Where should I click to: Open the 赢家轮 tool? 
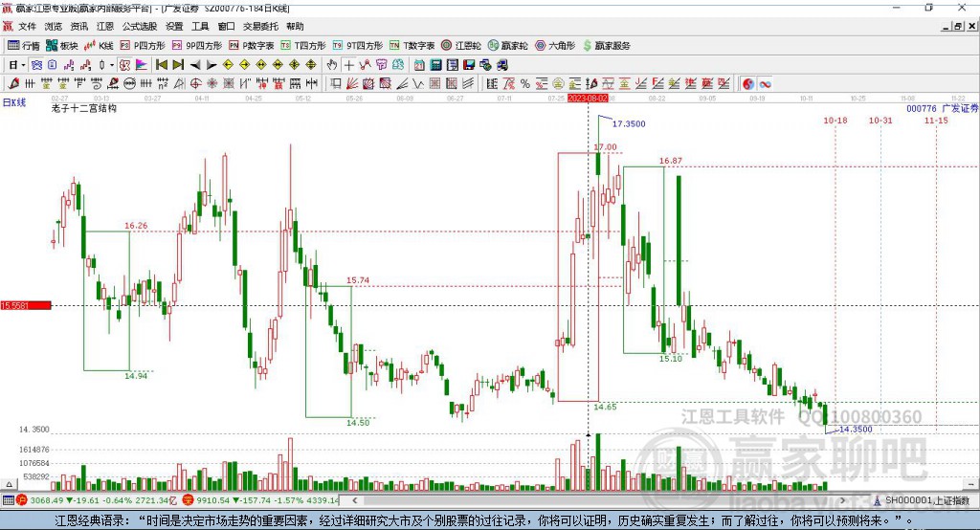pos(508,46)
